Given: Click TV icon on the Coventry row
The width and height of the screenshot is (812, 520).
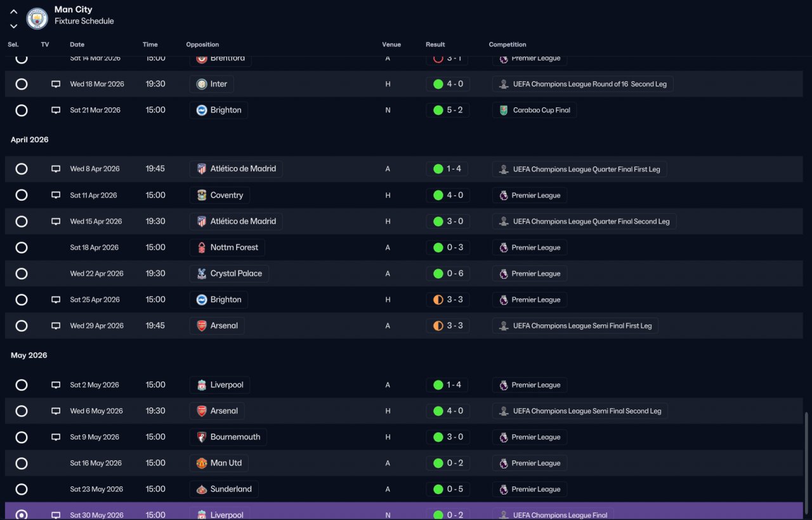Looking at the screenshot, I should [56, 195].
